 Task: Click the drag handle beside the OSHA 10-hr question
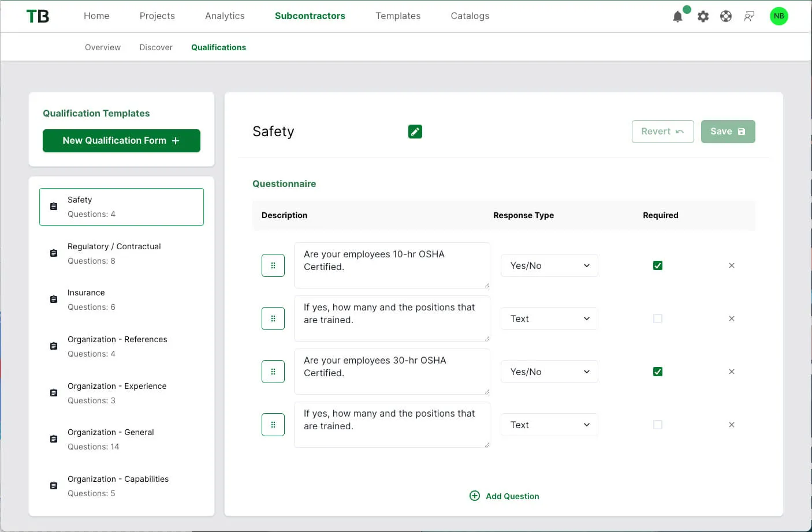coord(273,265)
